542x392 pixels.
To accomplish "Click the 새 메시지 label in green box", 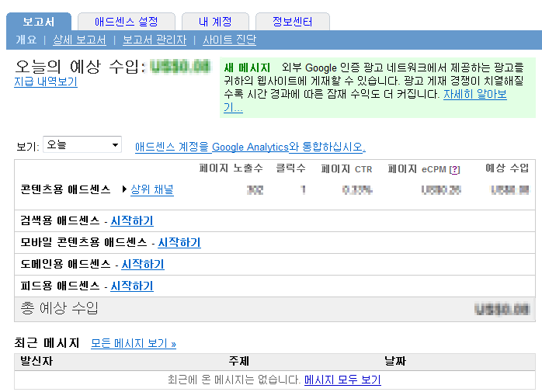I will coord(247,68).
